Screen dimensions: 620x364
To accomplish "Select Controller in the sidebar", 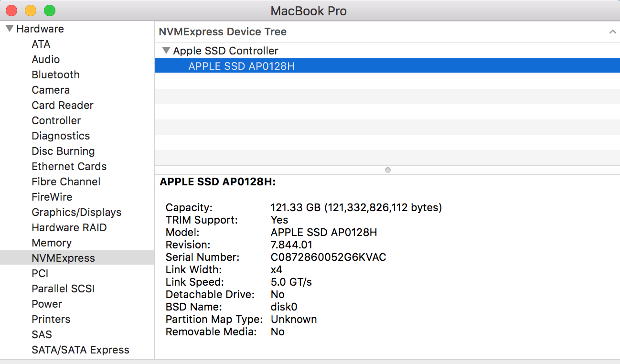I will pos(56,120).
